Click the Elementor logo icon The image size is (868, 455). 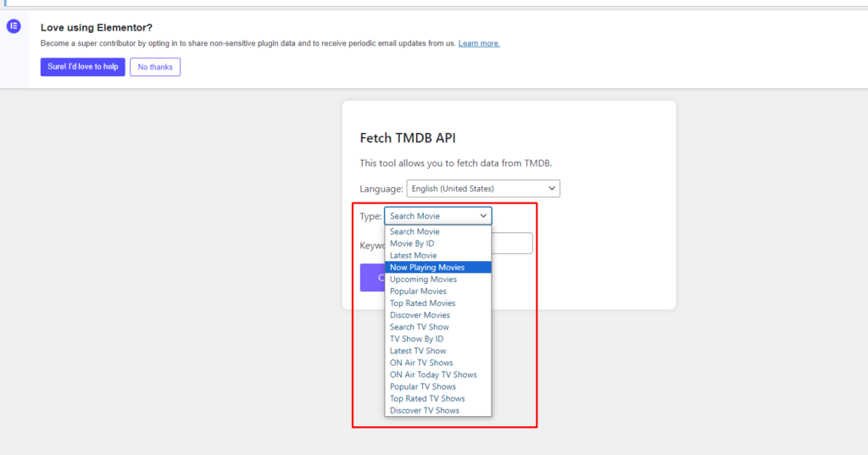point(14,26)
